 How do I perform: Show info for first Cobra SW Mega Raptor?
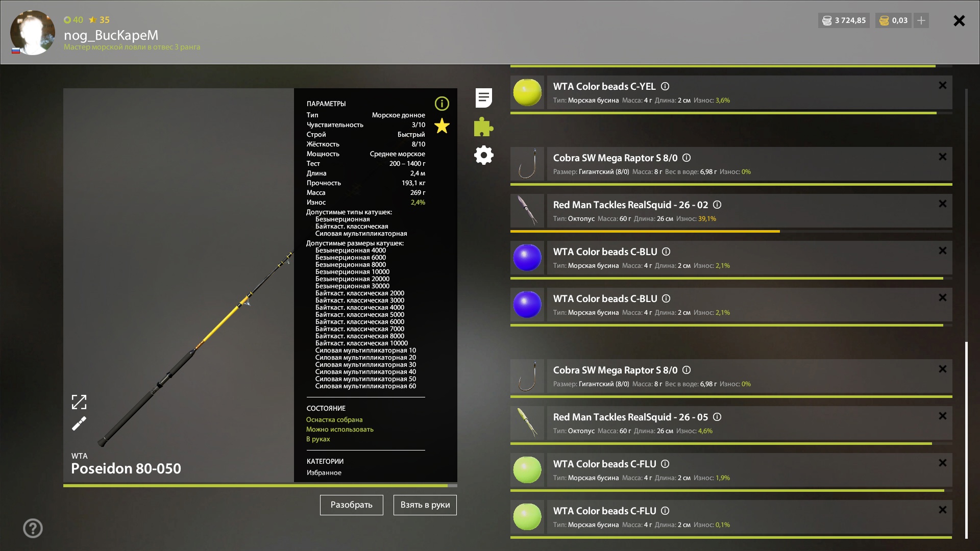tap(687, 158)
